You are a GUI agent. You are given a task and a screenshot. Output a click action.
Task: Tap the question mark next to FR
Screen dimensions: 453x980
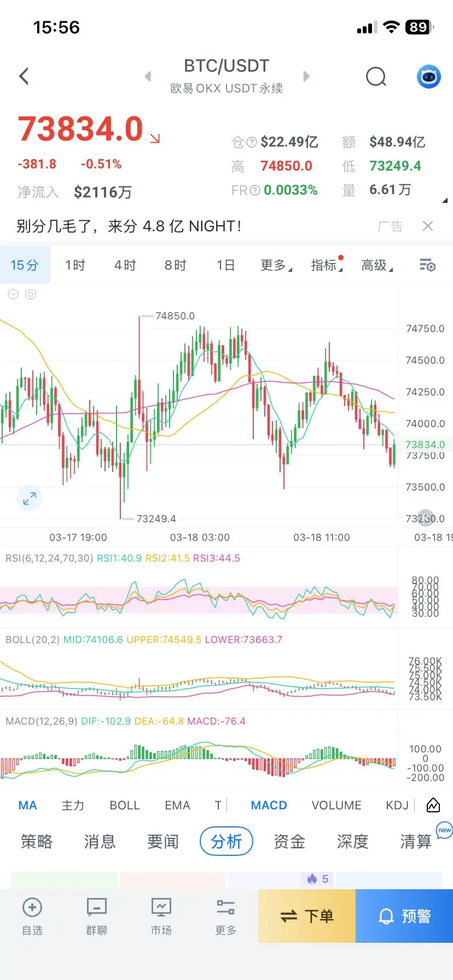pos(254,190)
